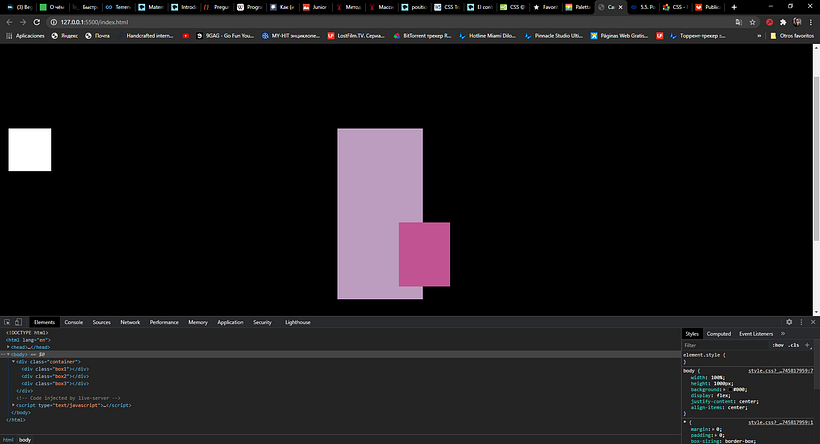Screen dimensions: 820x444
Task: Switch to the Network tab
Action: click(x=130, y=322)
